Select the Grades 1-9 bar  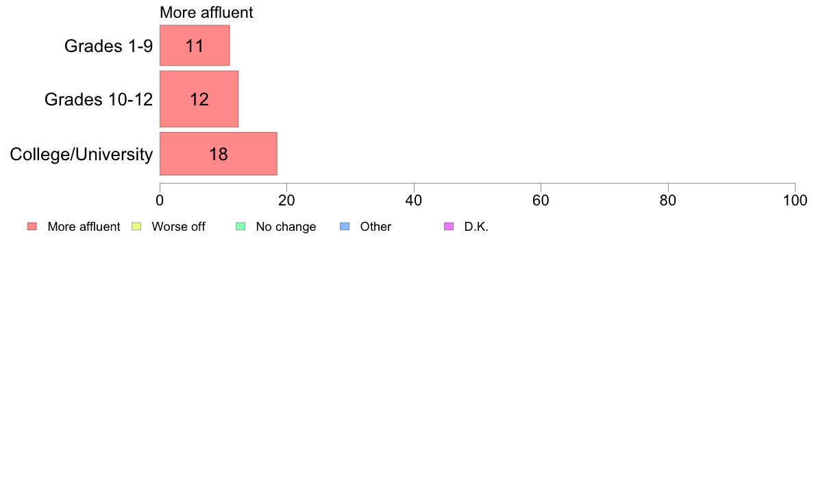pos(195,46)
